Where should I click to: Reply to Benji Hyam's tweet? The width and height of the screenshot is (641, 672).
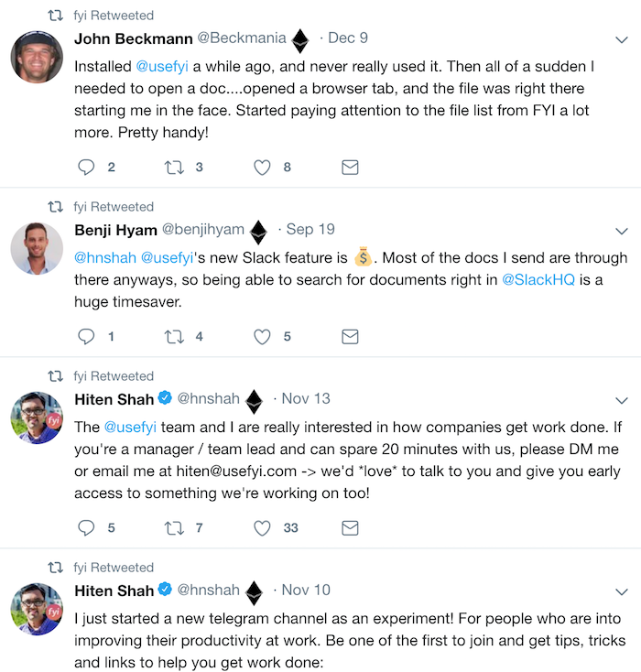(86, 336)
